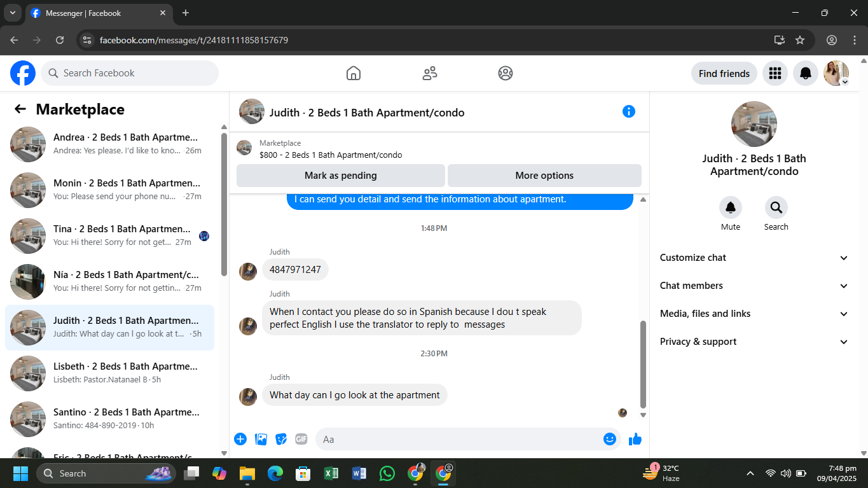Reload the page in Chrome

[x=60, y=40]
